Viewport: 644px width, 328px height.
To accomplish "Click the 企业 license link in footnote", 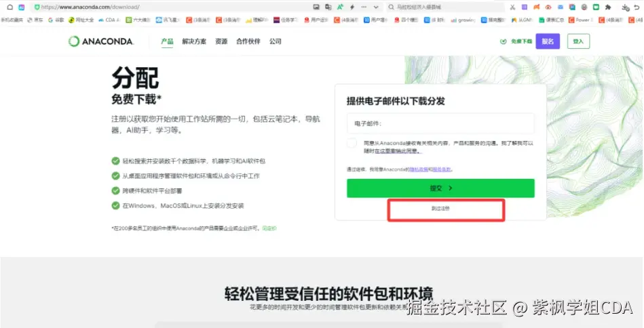I will pos(245,228).
